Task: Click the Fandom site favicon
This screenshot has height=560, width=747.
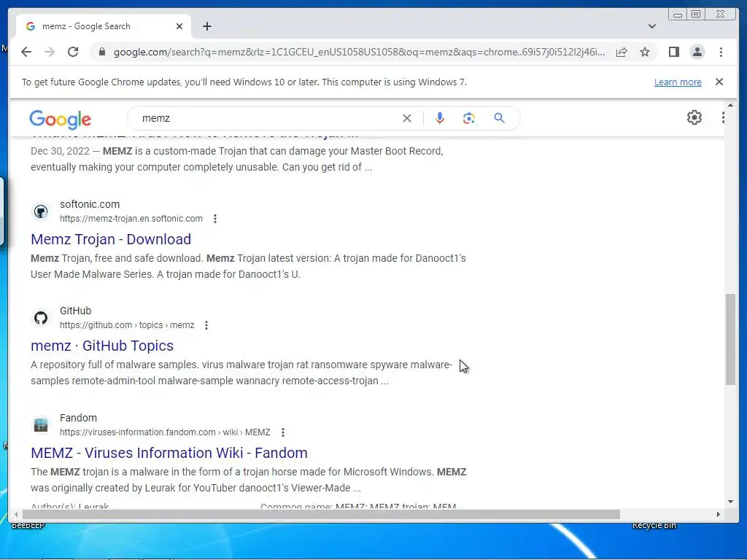Action: click(41, 425)
